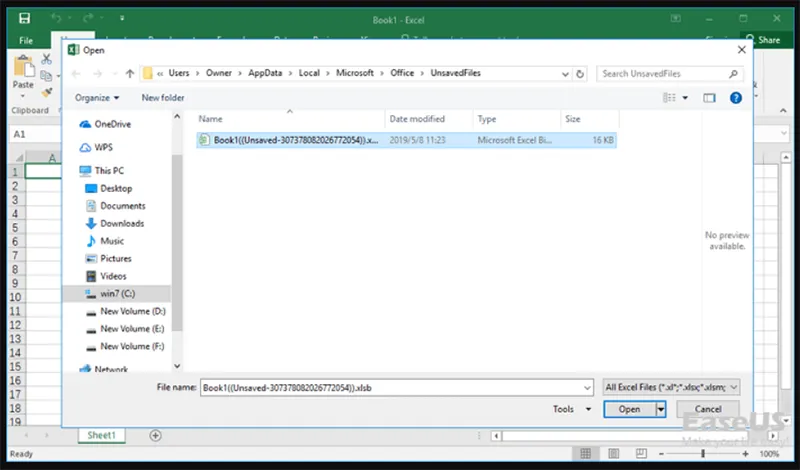Refresh the UnsavedFiles folder listing
Screen dimensions: 800x470
pyautogui.click(x=580, y=74)
